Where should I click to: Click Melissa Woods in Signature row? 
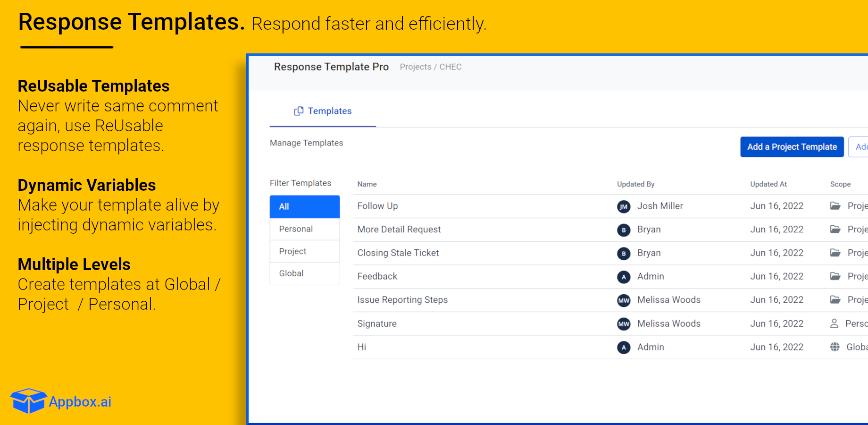point(669,323)
